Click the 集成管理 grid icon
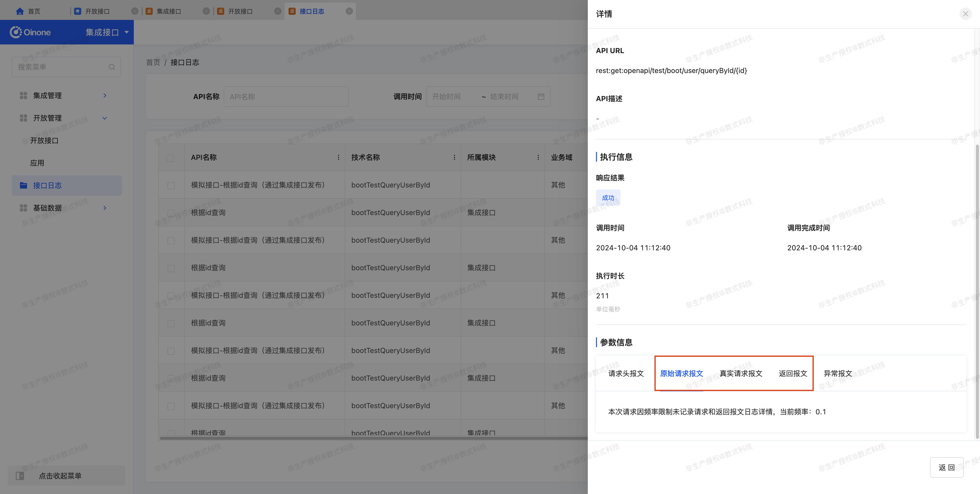This screenshot has height=494, width=980. (23, 96)
